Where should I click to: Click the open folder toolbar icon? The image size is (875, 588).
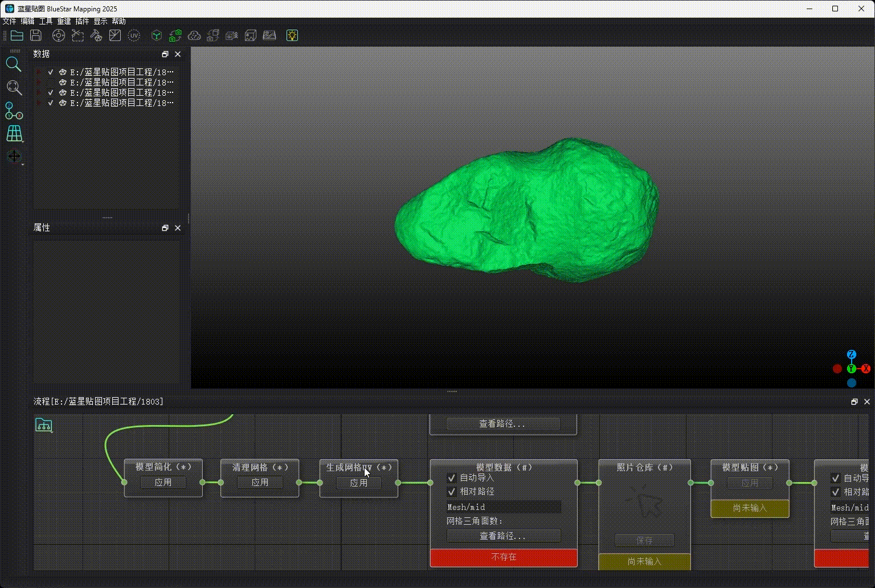point(17,35)
